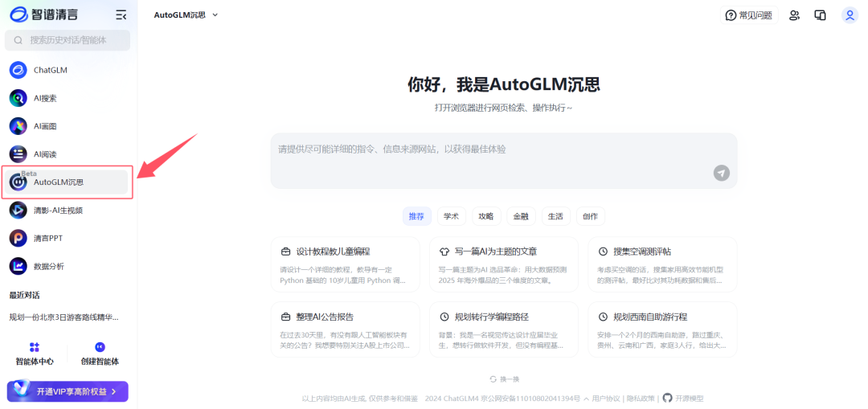Click the 最近对话 heading

point(24,296)
